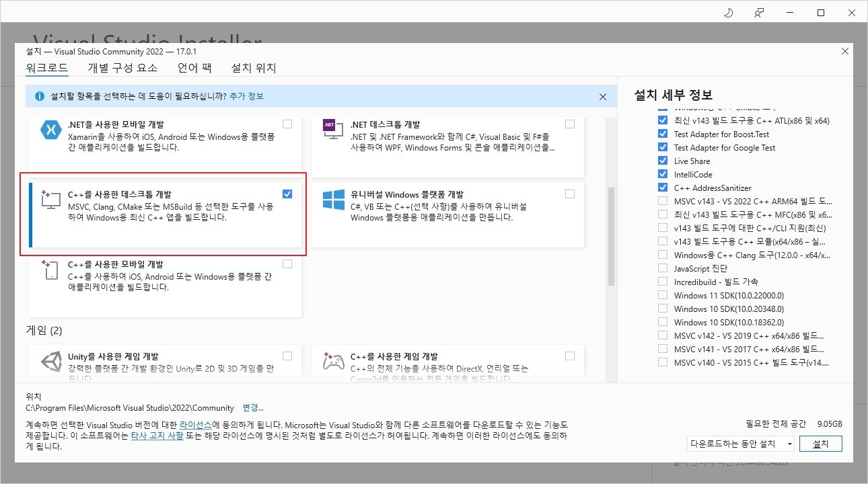Screen dimensions: 868x484
Task: Click the C++ game development controller icon
Action: click(334, 361)
